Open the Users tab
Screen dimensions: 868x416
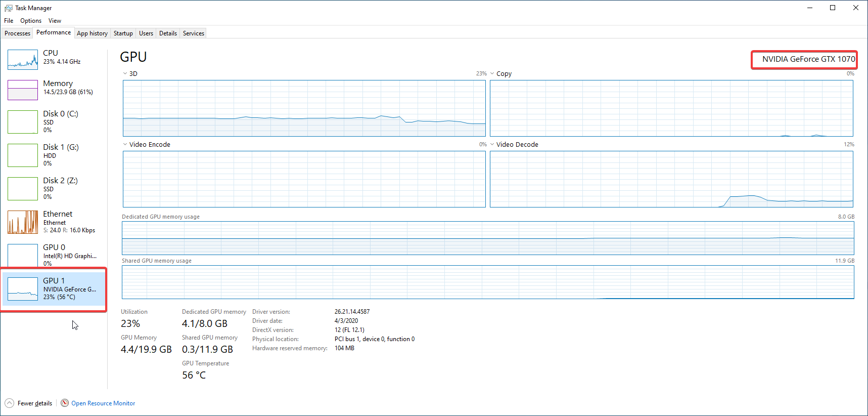pyautogui.click(x=146, y=33)
